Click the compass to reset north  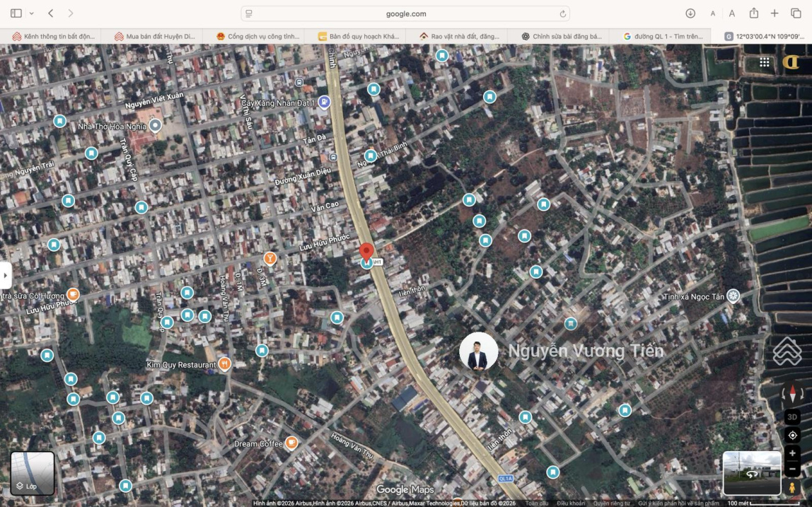pyautogui.click(x=792, y=395)
